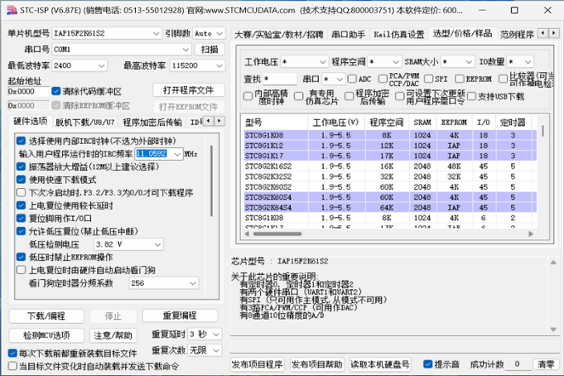Enable 上电复位时由硬件自动启动看门狗 checkbox
Viewport: 564px width, 376px height.
(x=21, y=270)
